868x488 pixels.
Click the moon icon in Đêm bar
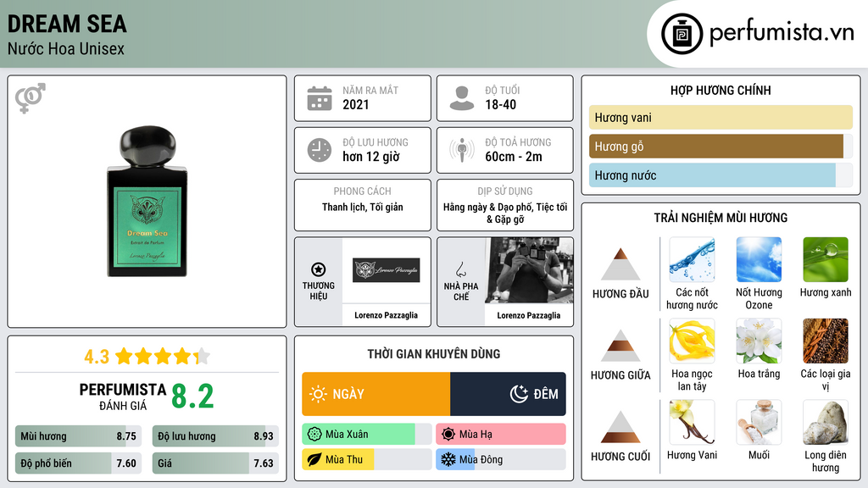tap(519, 394)
